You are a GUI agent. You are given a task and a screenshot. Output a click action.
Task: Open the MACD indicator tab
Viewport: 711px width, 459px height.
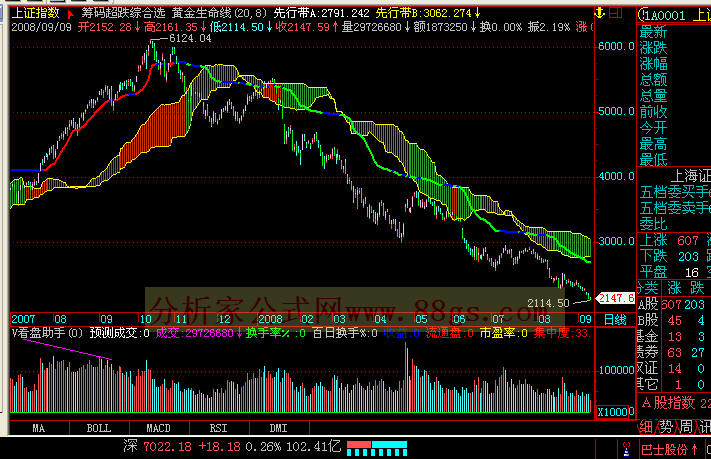(159, 428)
